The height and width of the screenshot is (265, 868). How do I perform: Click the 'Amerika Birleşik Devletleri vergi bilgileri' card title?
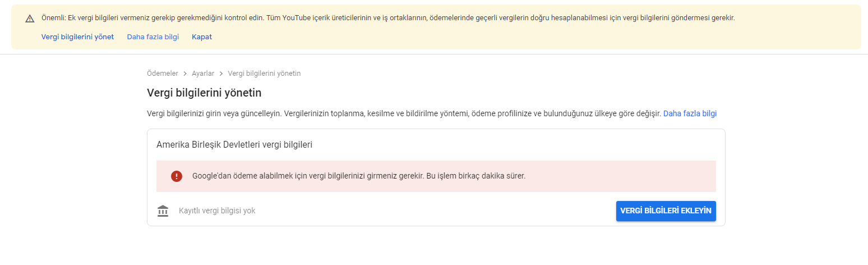tap(234, 144)
